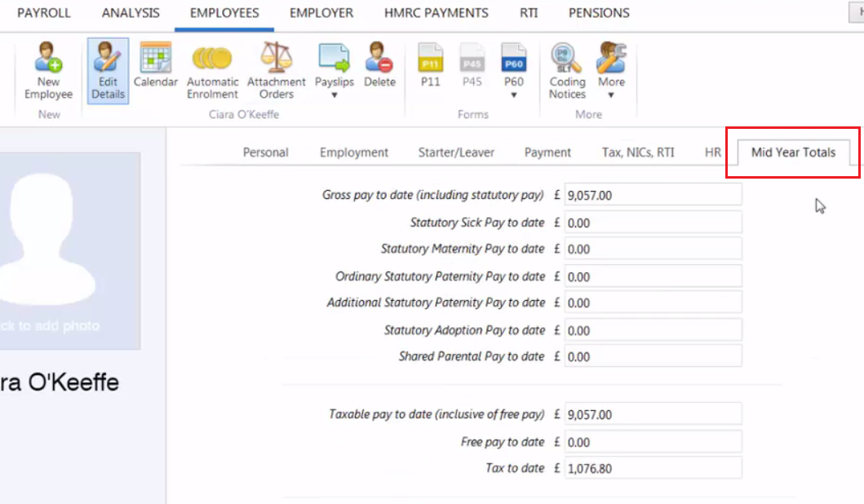Open the P11 form
This screenshot has height=504, width=864.
click(x=430, y=65)
